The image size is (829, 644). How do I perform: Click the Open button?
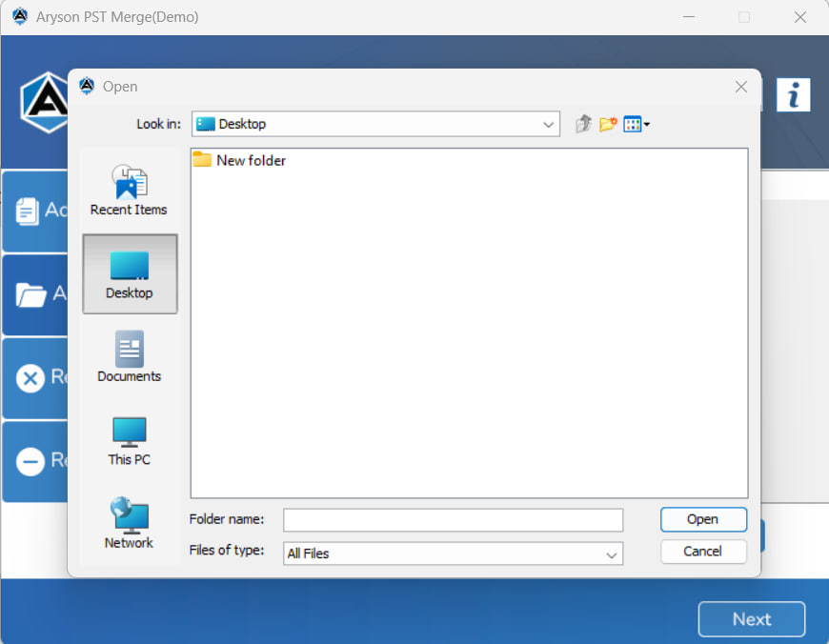click(703, 520)
